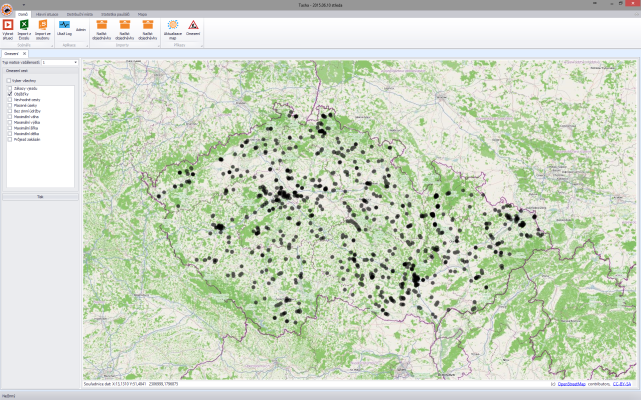Enable the Průjezd zakázán checkbox

coord(10,139)
